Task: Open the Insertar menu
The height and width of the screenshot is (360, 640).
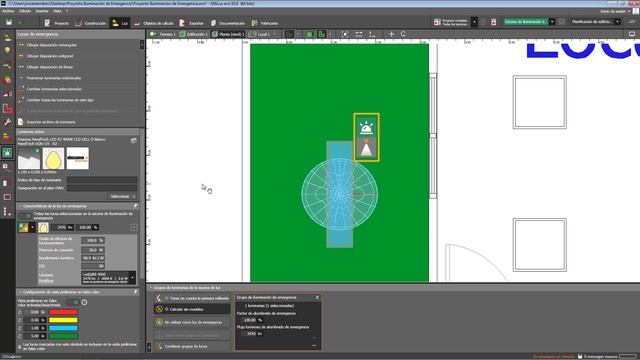Action: click(x=42, y=11)
